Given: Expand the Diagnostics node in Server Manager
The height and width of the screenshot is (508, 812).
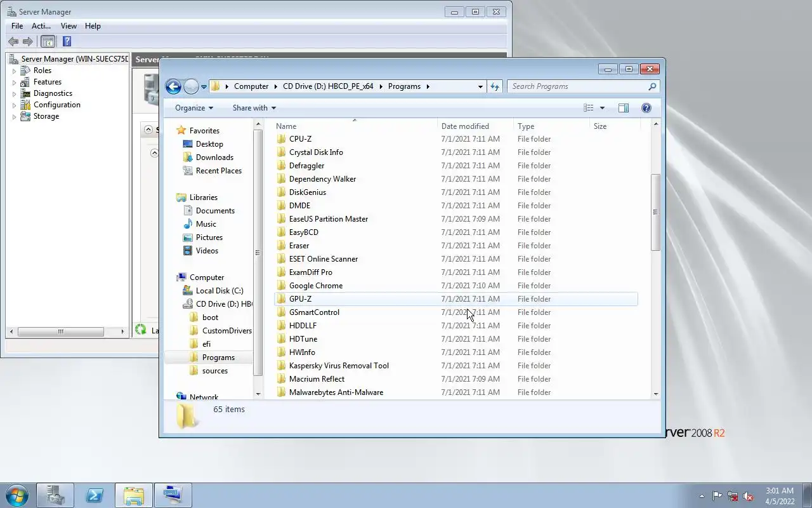Looking at the screenshot, I should click(14, 94).
